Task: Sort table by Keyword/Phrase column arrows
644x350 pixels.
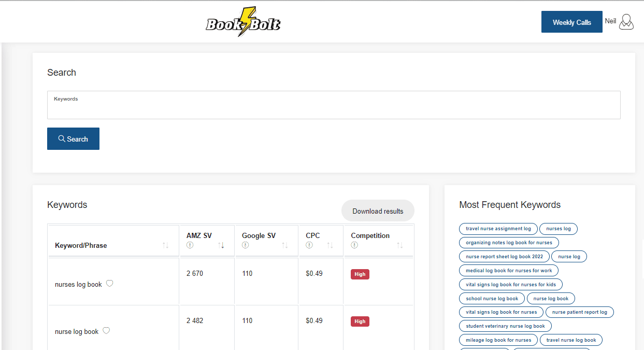Action: (x=166, y=245)
